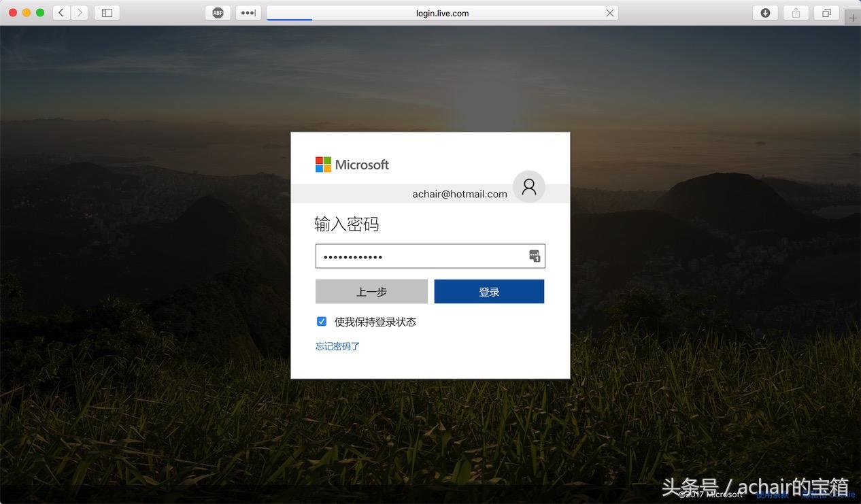Click the login.live.com address bar
Screen dimensions: 861x504
tap(442, 13)
